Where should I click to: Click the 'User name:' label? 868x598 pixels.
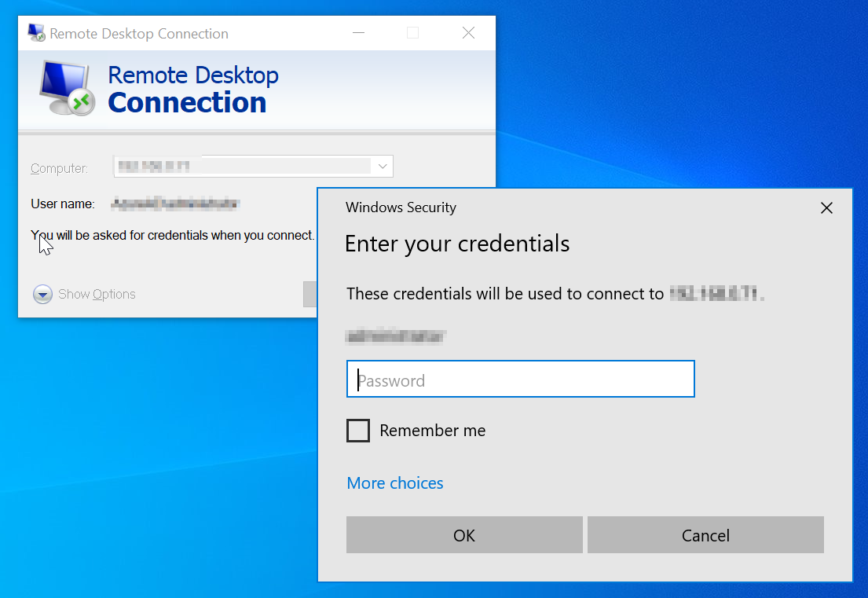[63, 204]
